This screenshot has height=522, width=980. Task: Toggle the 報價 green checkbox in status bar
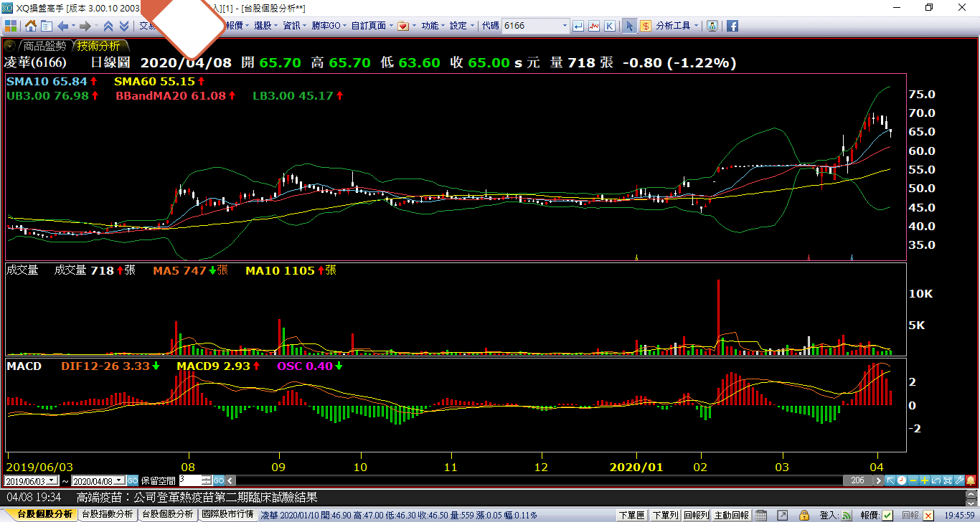pos(887,515)
